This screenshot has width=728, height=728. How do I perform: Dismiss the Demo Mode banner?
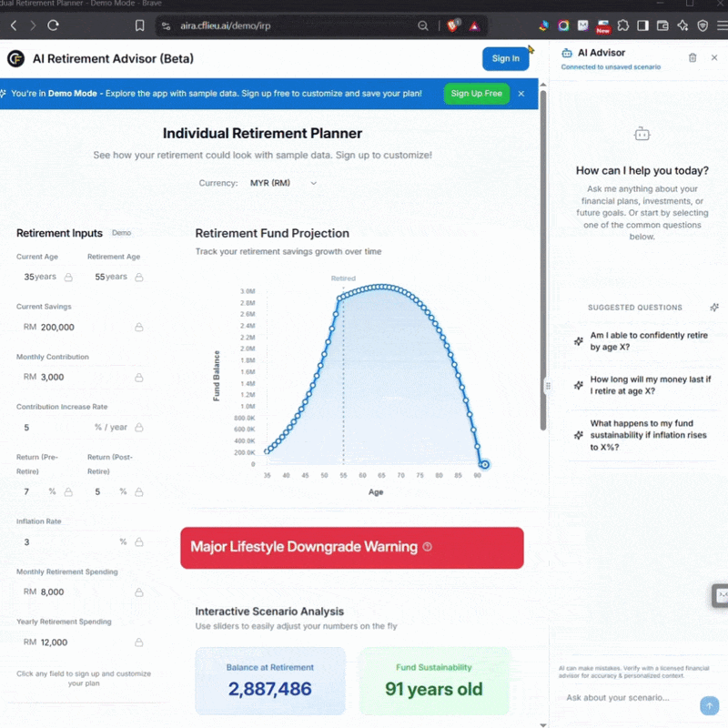(521, 94)
